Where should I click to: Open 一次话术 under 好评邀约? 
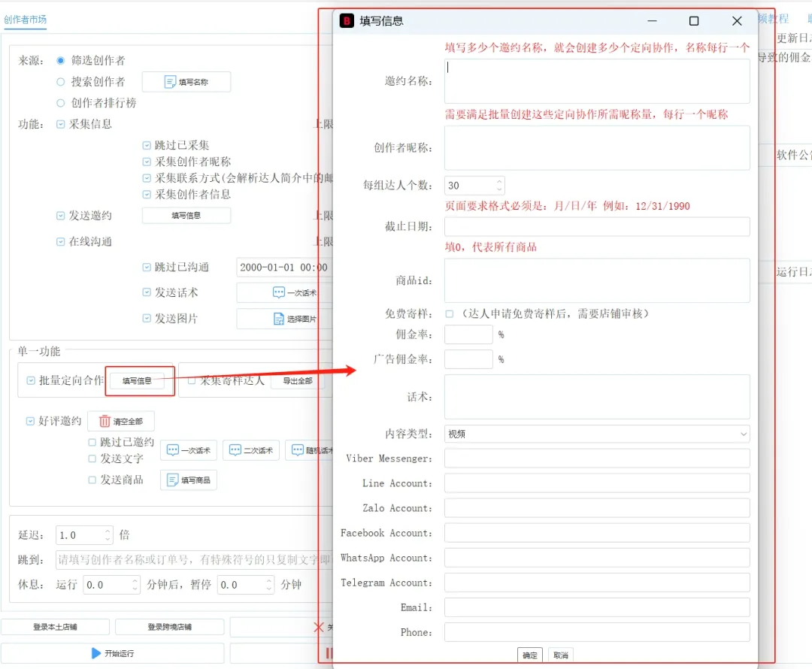pos(189,450)
